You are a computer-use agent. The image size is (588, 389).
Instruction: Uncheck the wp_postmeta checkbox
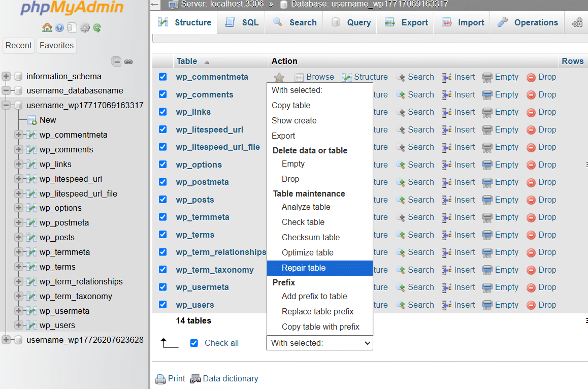click(x=163, y=182)
